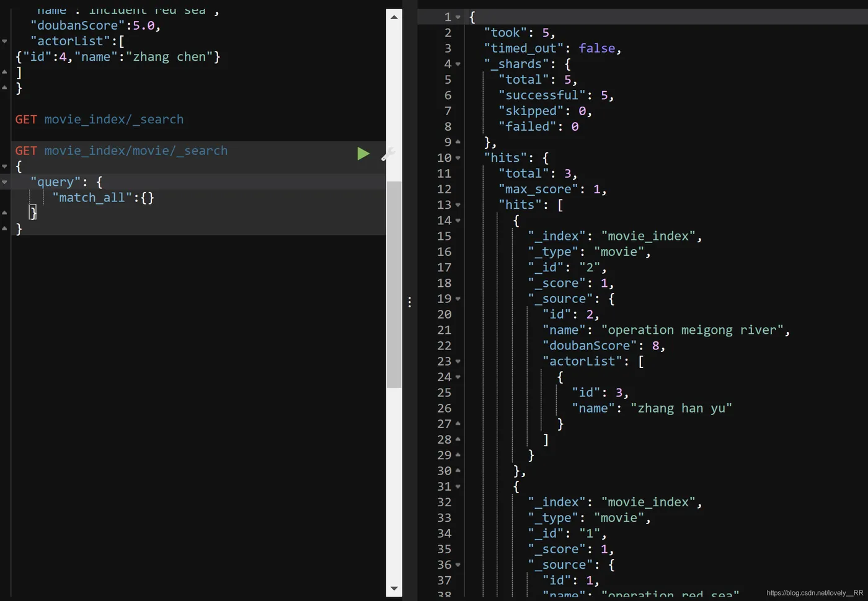Click the "failed": 0 response line

point(538,126)
